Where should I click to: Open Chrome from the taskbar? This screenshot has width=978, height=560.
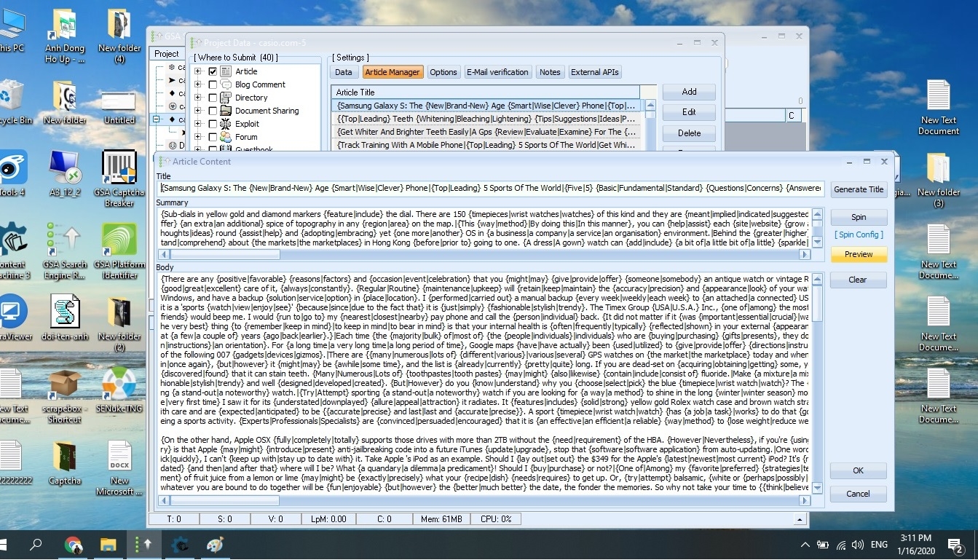point(73,544)
